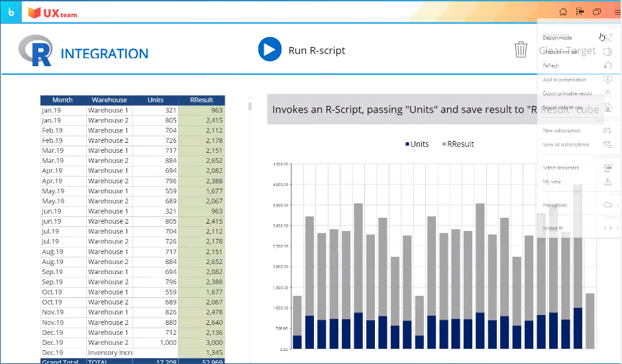622x364 pixels.
Task: Click the Screen fit arrows icon
Action: 607,228
